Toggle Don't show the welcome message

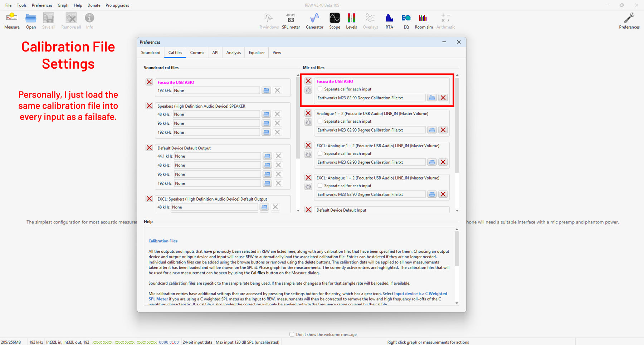click(x=292, y=335)
